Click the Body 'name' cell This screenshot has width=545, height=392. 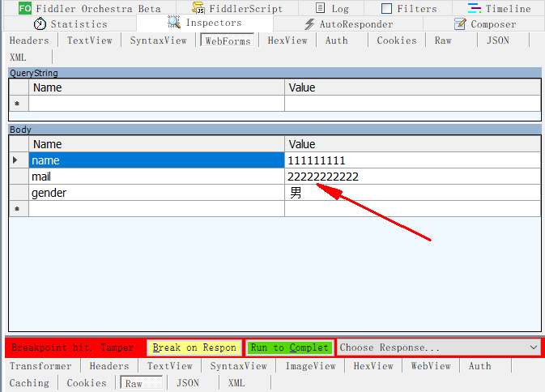tap(156, 160)
